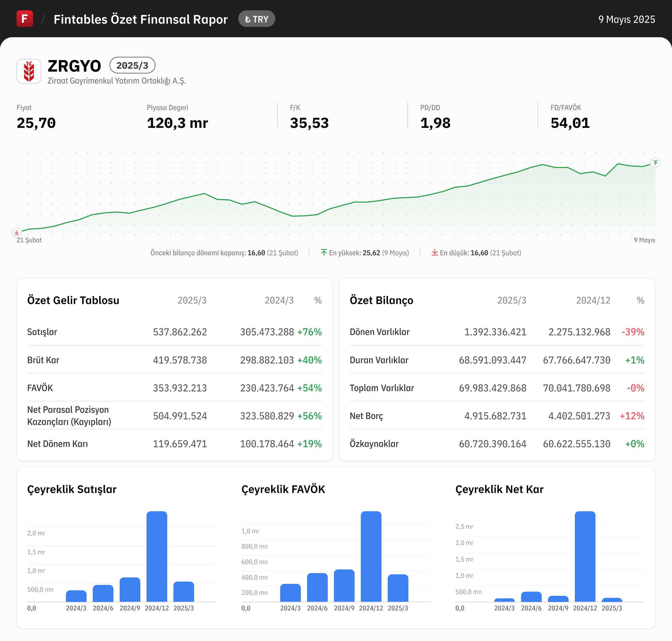Click the ZRGYO ticker title
Image resolution: width=672 pixels, height=641 pixels.
pyautogui.click(x=74, y=66)
